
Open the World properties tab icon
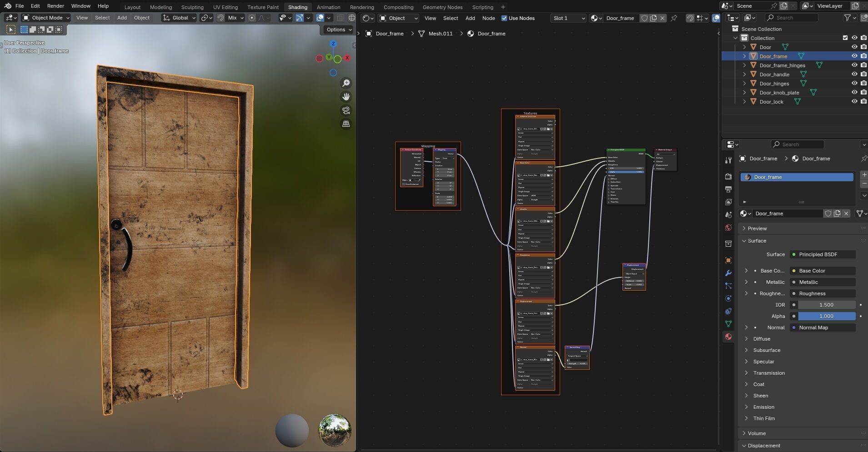click(728, 228)
